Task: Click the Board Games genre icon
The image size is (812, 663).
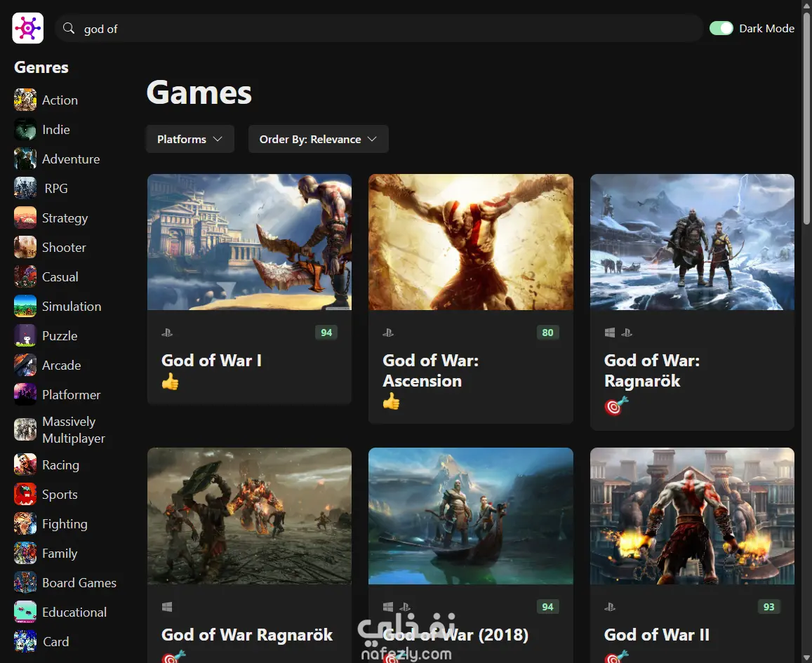Action: (x=25, y=583)
